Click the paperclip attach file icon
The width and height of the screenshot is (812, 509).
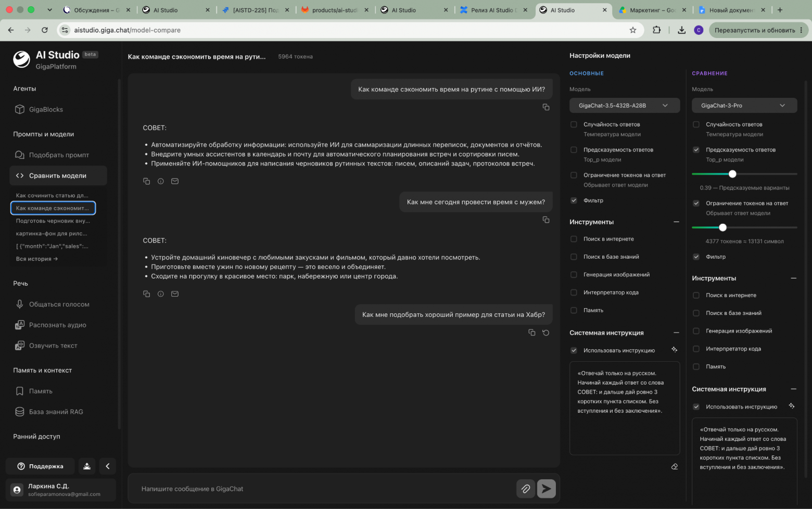[x=526, y=489]
